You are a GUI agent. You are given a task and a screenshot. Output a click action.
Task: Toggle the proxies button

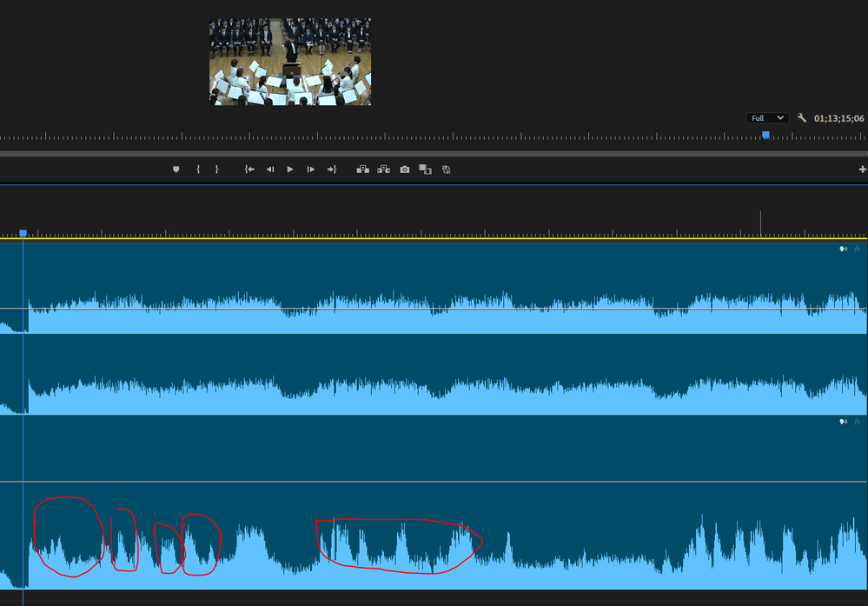[x=447, y=170]
